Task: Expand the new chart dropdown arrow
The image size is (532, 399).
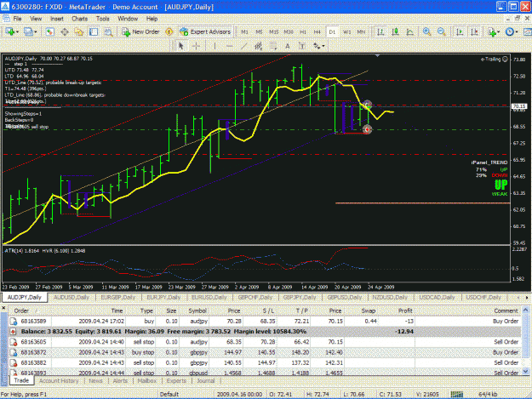Action: tap(17, 31)
